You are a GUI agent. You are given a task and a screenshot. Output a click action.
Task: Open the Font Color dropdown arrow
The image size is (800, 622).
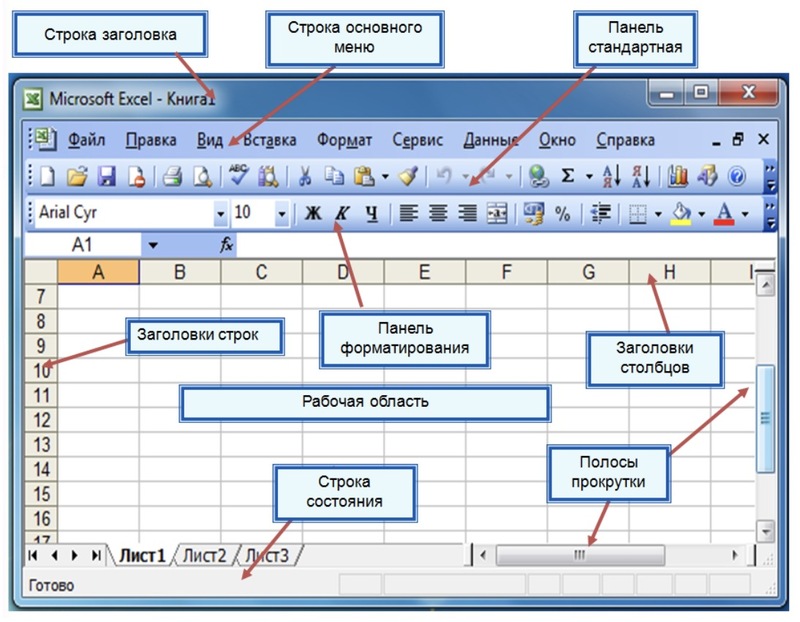click(745, 214)
